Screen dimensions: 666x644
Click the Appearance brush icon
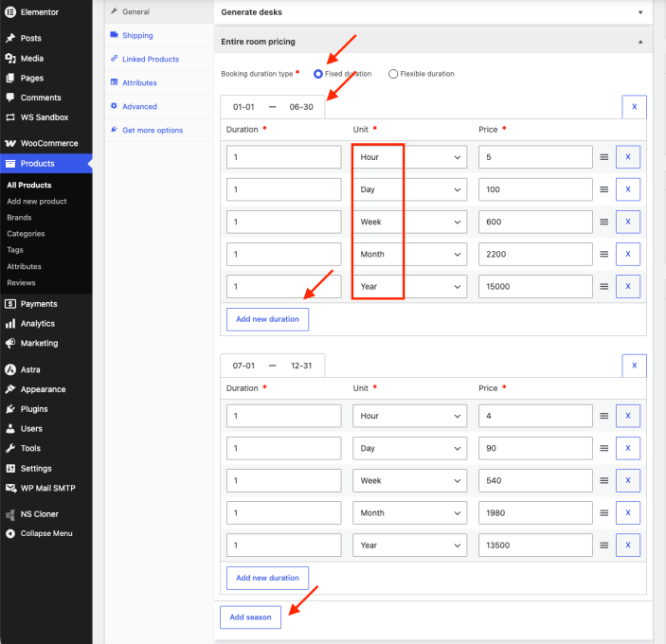click(x=10, y=389)
